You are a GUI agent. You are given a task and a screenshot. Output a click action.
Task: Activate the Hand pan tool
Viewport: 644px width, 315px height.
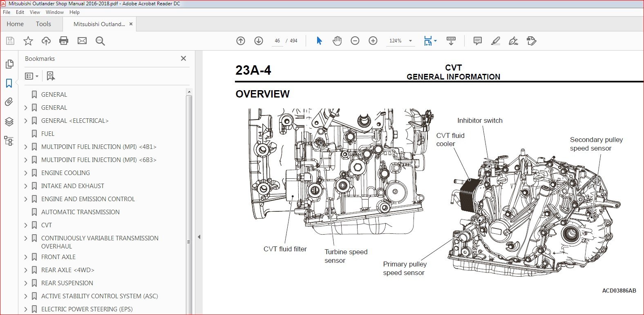point(337,41)
